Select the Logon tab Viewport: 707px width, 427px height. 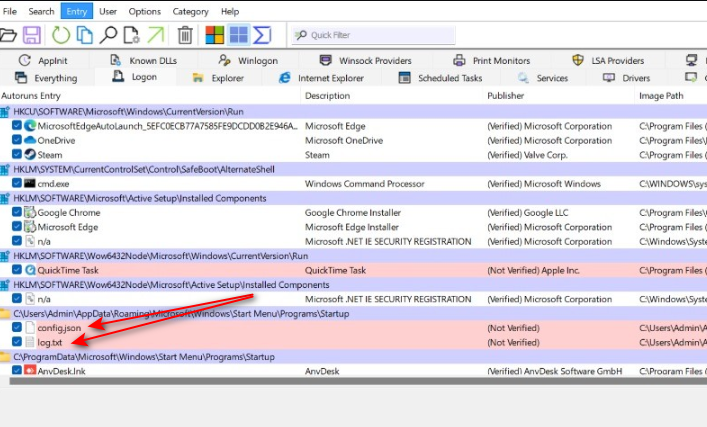(x=134, y=77)
